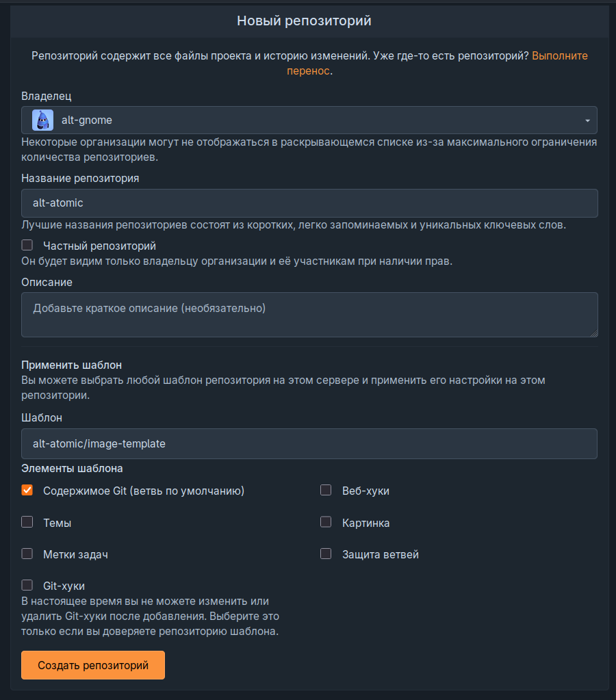Viewport: 616px width, 700px height.
Task: Enable the Темы checkbox
Action: click(x=27, y=522)
